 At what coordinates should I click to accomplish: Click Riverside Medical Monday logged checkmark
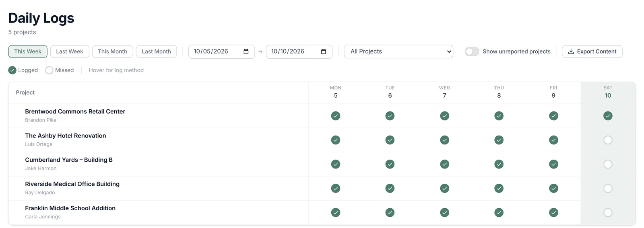coord(336,188)
